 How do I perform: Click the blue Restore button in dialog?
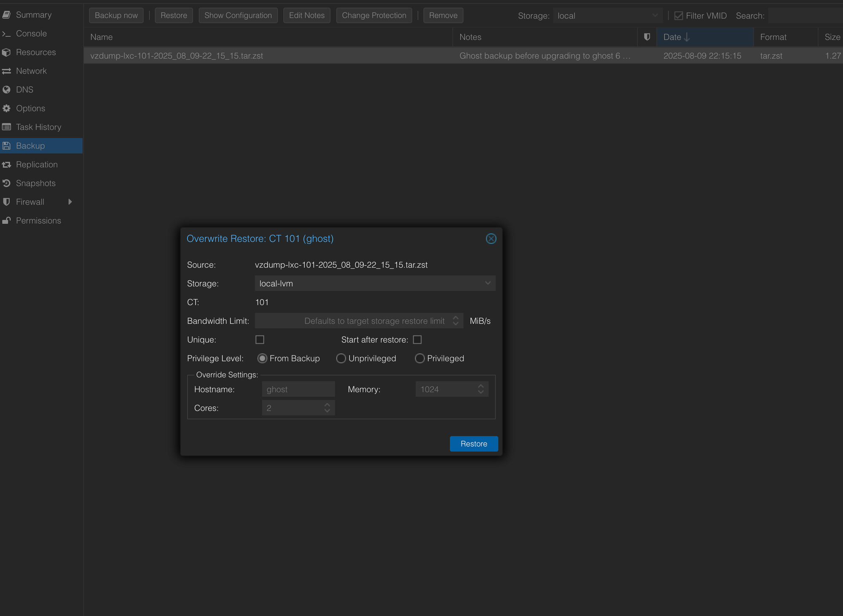tap(474, 444)
